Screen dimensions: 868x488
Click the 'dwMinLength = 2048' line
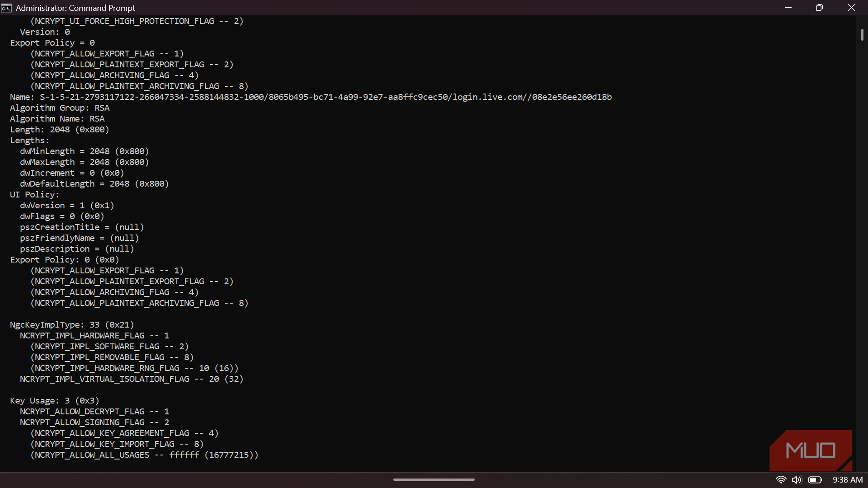point(85,151)
